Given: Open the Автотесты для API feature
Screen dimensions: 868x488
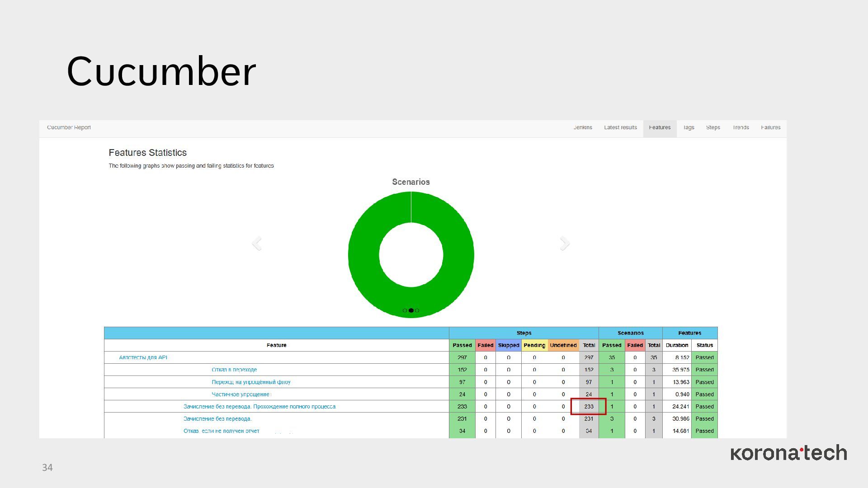Looking at the screenshot, I should (x=143, y=357).
